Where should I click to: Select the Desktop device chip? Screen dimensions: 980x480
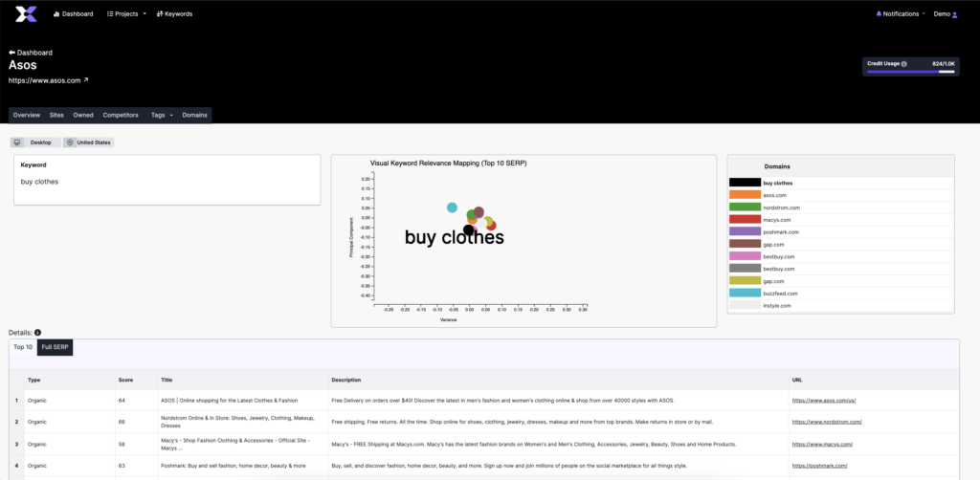click(35, 142)
